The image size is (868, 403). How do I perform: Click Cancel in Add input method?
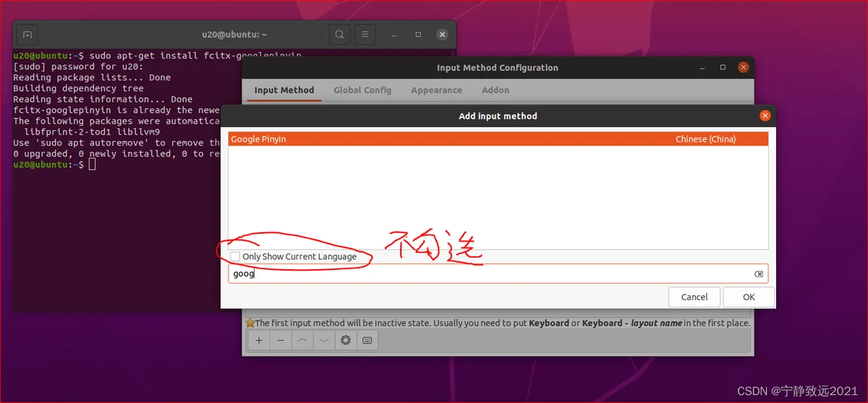point(694,297)
